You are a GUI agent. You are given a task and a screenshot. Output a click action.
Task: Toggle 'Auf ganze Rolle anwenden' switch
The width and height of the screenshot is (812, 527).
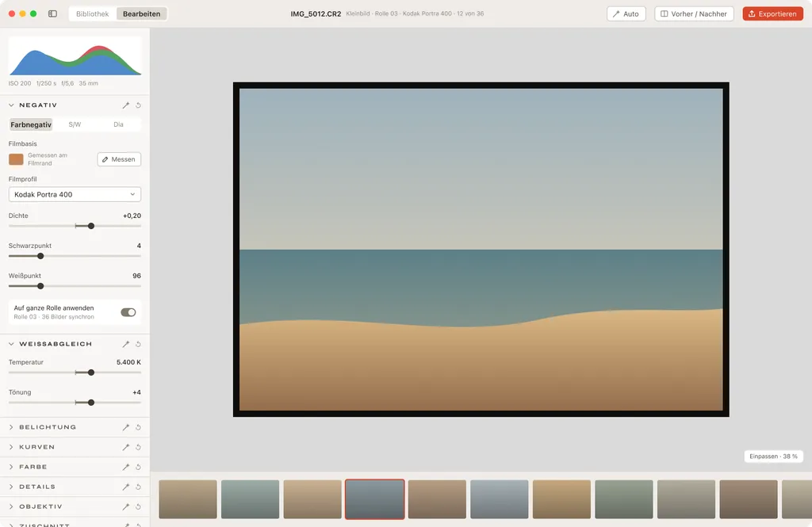[128, 312]
